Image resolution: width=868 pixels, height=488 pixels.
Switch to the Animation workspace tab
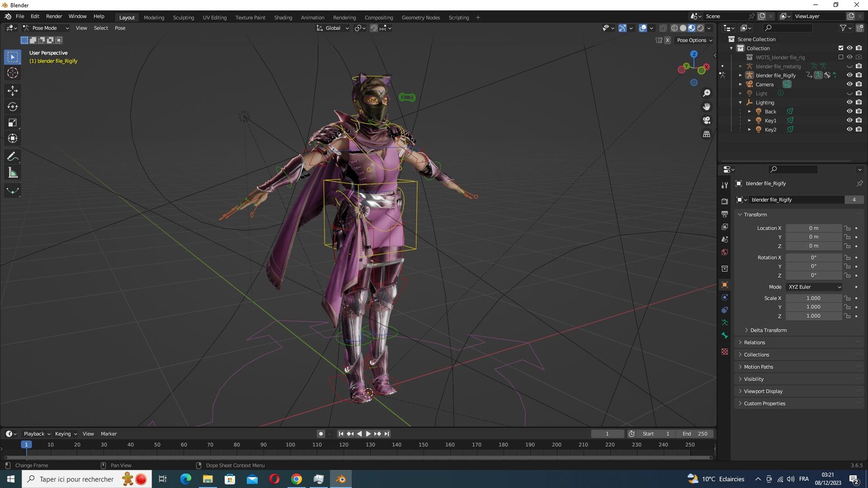[x=312, y=17]
